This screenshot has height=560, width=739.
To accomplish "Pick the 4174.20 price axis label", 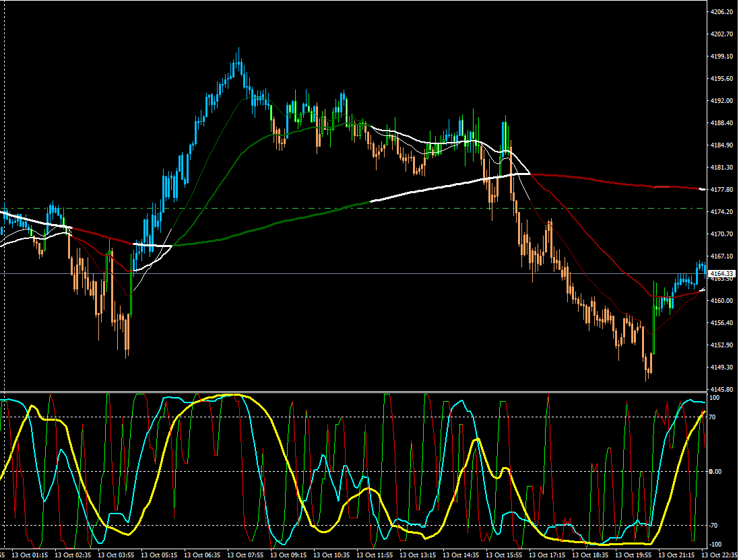I will pos(721,212).
